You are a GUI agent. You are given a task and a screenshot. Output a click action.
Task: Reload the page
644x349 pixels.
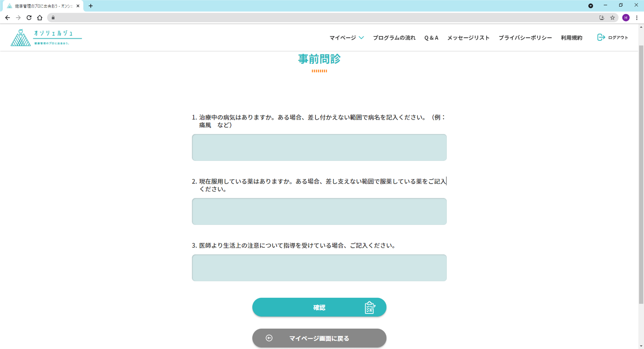point(29,18)
